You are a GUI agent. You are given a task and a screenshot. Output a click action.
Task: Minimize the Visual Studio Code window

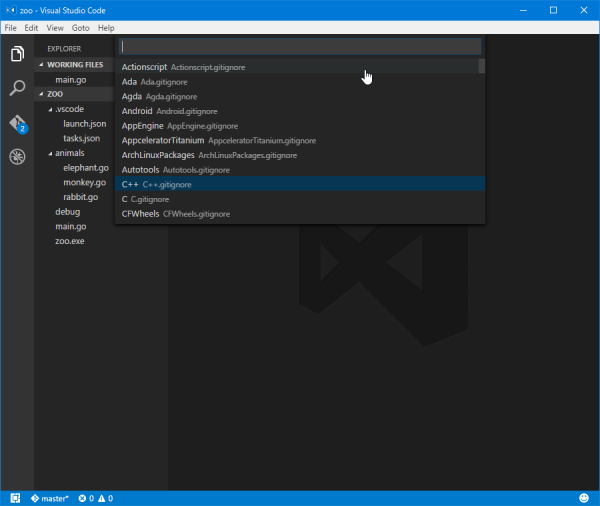click(x=523, y=10)
